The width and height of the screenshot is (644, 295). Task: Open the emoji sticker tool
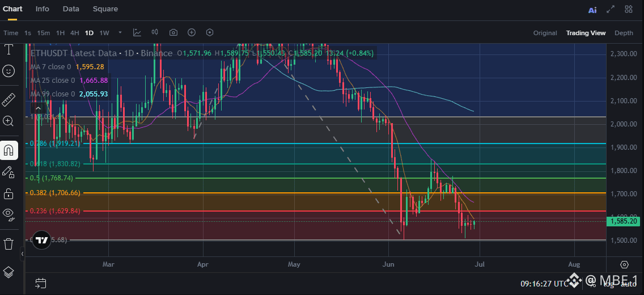[9, 71]
